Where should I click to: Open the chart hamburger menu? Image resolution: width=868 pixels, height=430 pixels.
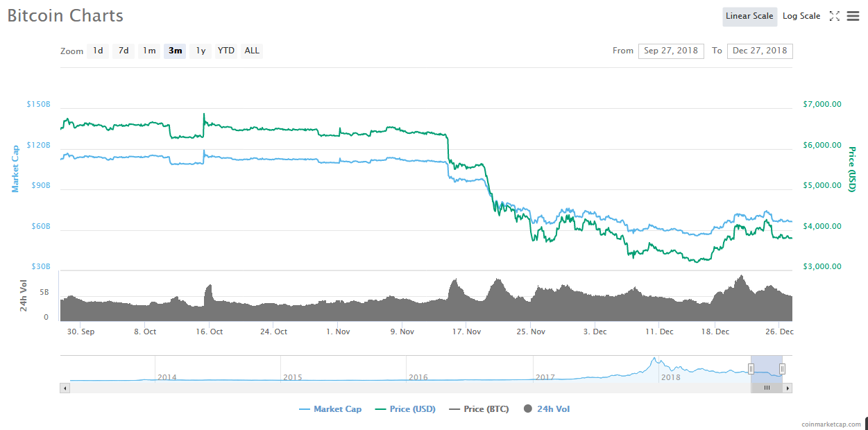(x=853, y=16)
